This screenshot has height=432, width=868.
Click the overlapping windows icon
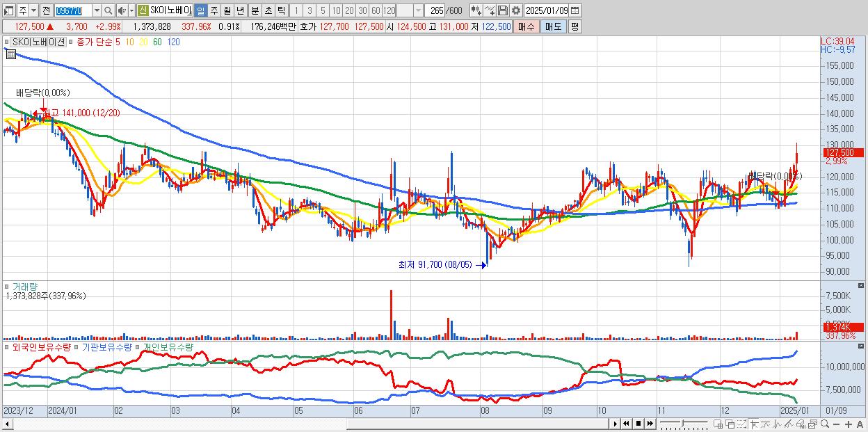click(730, 424)
